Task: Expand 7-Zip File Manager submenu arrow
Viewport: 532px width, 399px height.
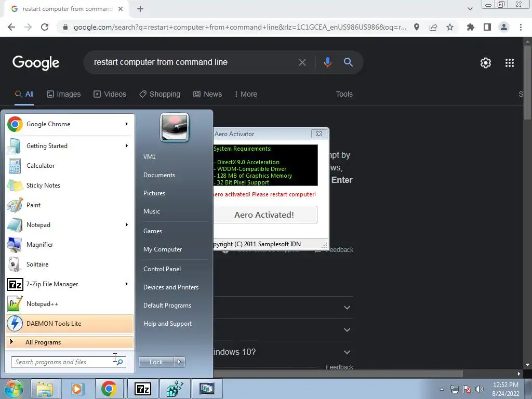Action: (127, 284)
